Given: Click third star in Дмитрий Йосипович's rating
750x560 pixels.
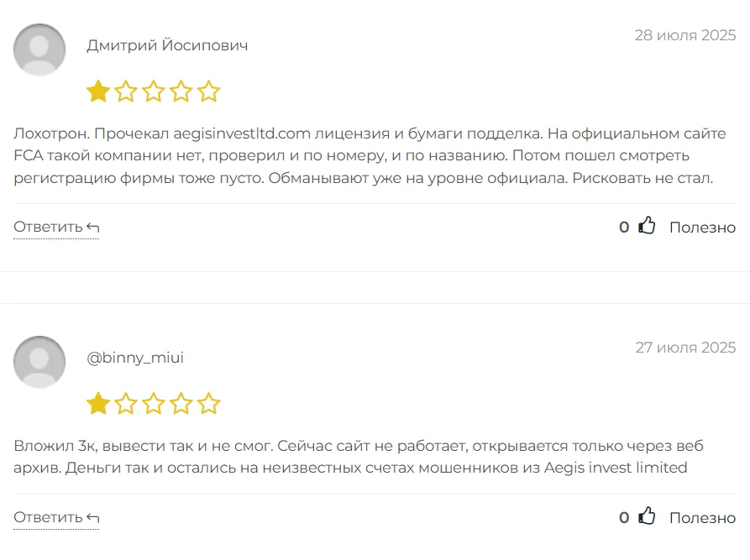Looking at the screenshot, I should [x=154, y=92].
